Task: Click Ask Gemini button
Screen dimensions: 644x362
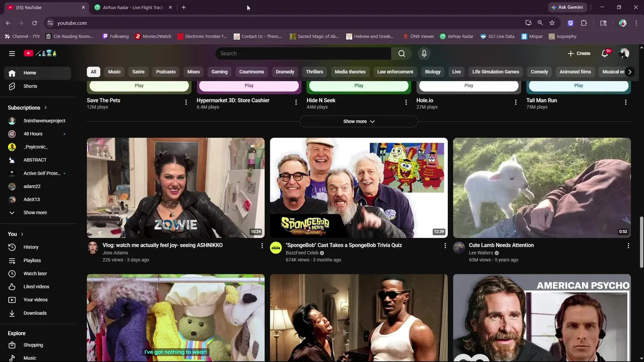Action: click(567, 8)
